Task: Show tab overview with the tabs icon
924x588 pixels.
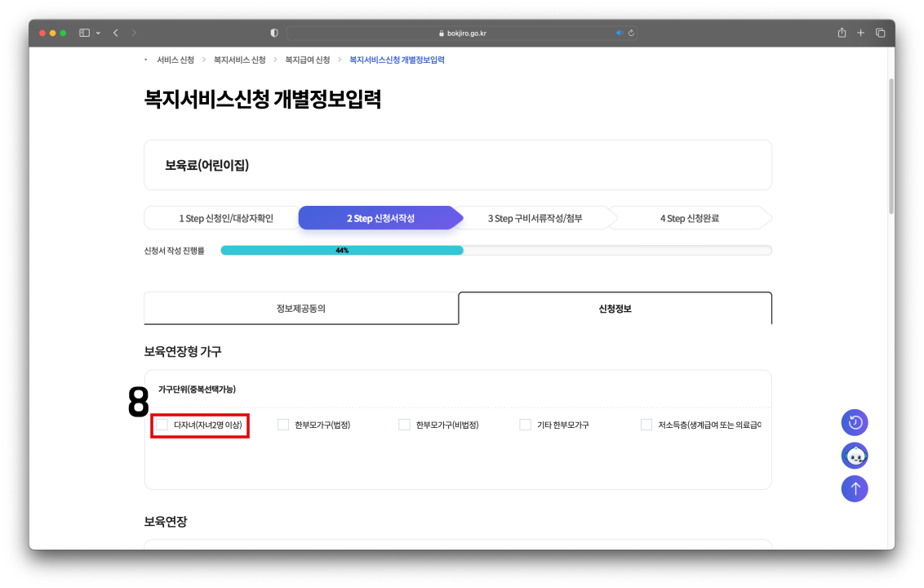Action: tap(879, 33)
